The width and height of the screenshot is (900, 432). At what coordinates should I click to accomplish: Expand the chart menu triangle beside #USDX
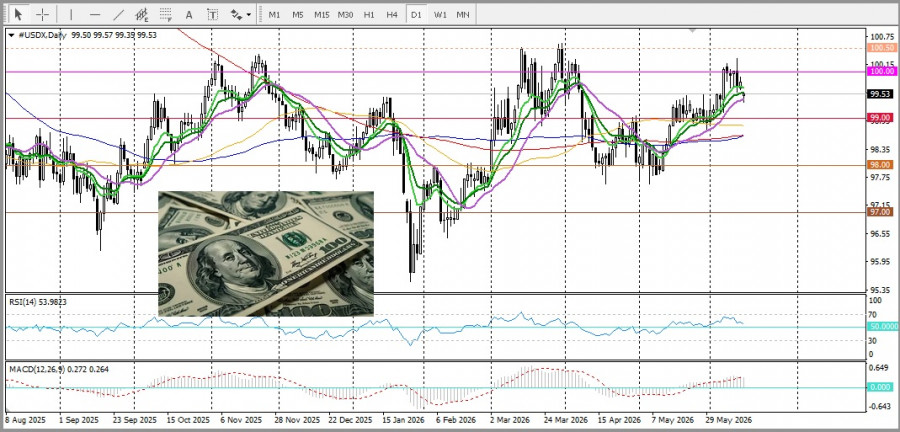click(11, 36)
